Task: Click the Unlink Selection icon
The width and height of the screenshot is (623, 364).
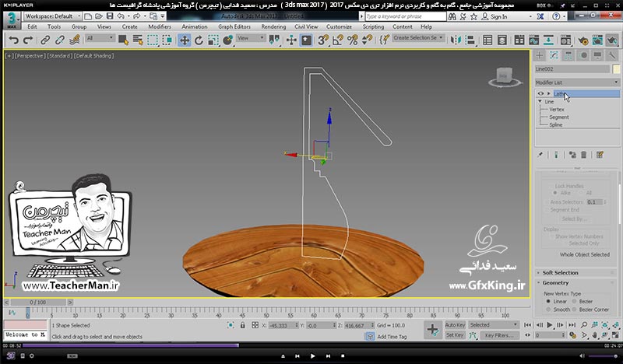Action: point(60,40)
